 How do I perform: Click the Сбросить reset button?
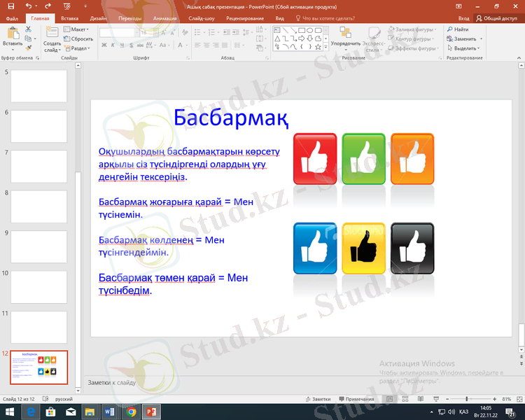tap(79, 39)
